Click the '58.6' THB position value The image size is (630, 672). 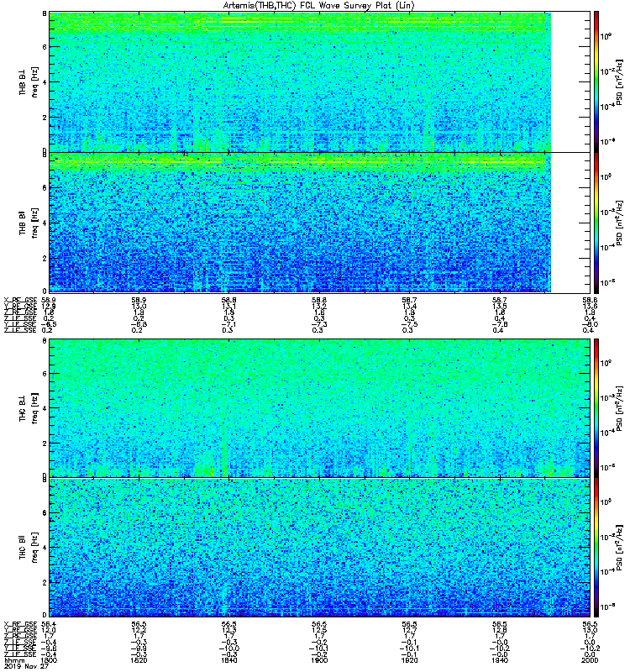(x=591, y=300)
